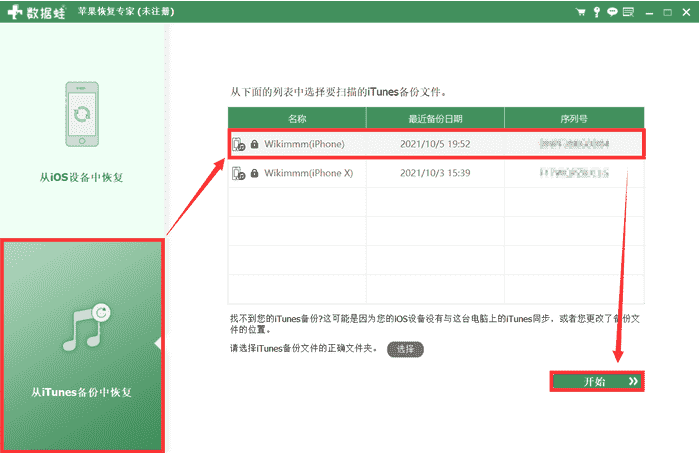Viewport: 700px width, 455px height.
Task: Open the shopping cart purchase icon
Action: pyautogui.click(x=580, y=12)
